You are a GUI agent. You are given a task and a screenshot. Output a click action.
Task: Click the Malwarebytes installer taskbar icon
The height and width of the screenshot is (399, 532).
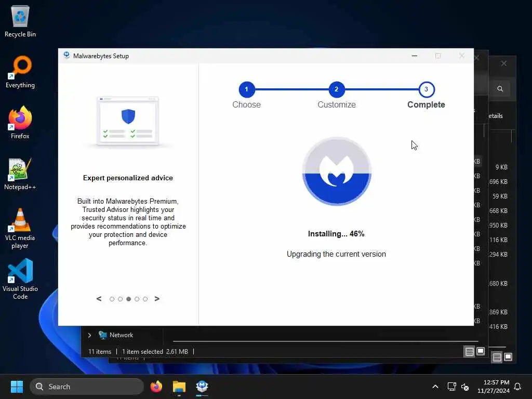[x=202, y=387]
